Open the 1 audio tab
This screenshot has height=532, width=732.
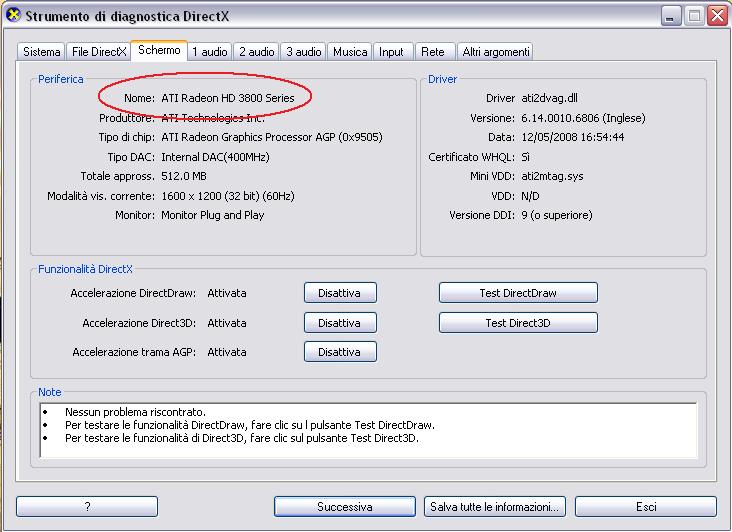pyautogui.click(x=210, y=52)
